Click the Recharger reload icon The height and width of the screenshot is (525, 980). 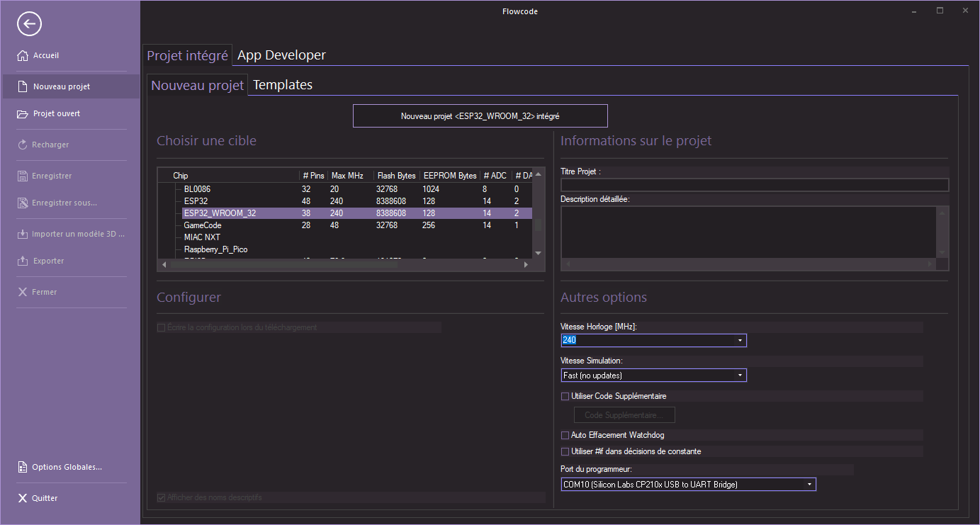pos(23,145)
